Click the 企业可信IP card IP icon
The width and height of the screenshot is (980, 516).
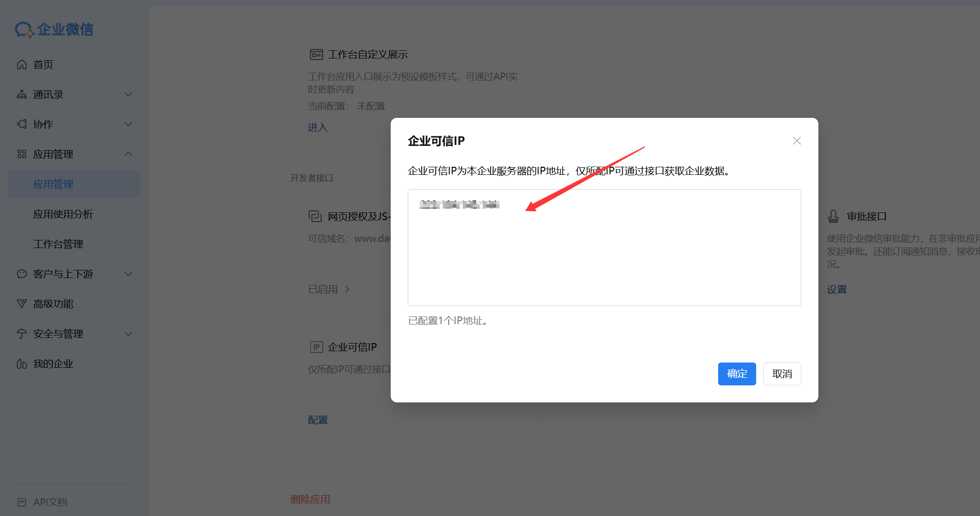click(317, 347)
